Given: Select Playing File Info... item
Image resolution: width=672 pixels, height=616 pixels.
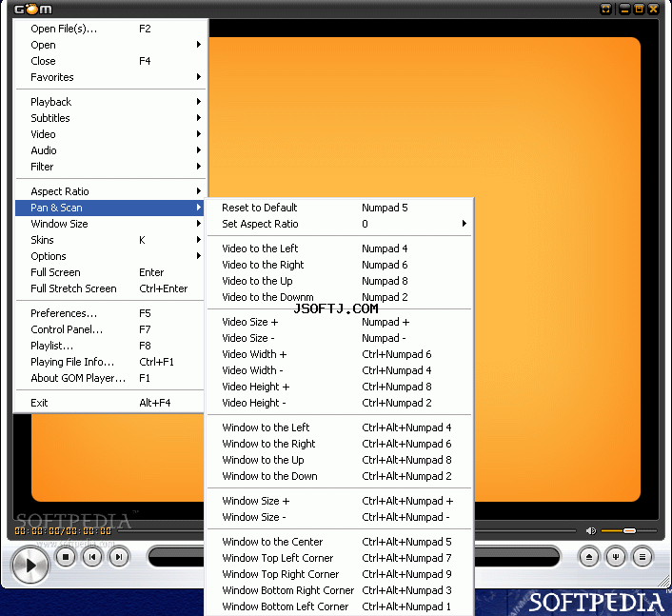Looking at the screenshot, I should coord(110,362).
